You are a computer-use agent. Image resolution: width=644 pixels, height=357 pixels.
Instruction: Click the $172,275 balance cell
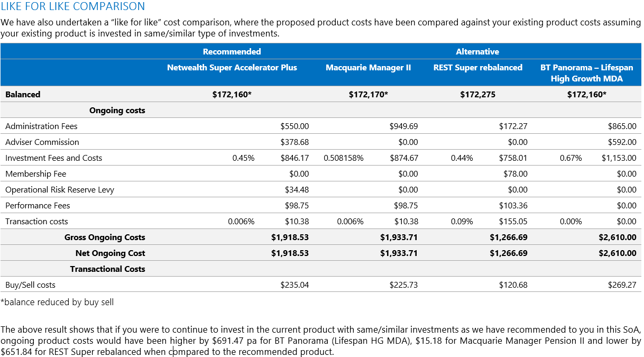(477, 95)
